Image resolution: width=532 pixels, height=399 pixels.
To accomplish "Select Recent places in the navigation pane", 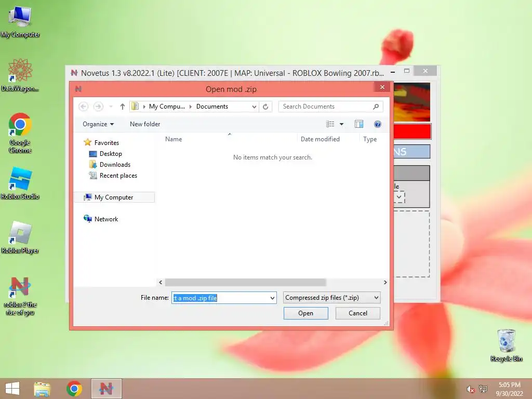I will coord(118,176).
